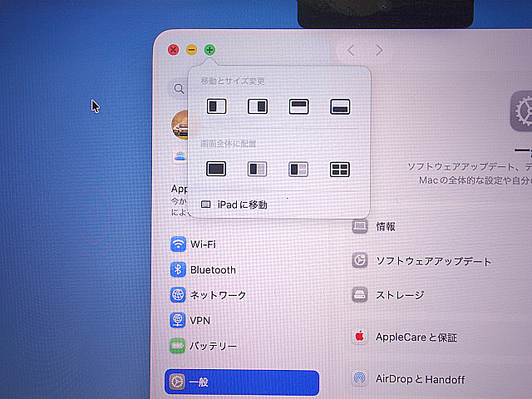Viewport: 532px width, 399px height.
Task: Open ストレージ settings row
Action: click(x=399, y=295)
